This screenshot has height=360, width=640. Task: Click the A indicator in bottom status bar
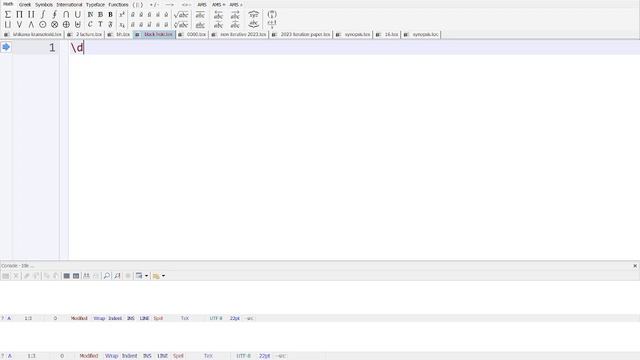tap(10, 356)
